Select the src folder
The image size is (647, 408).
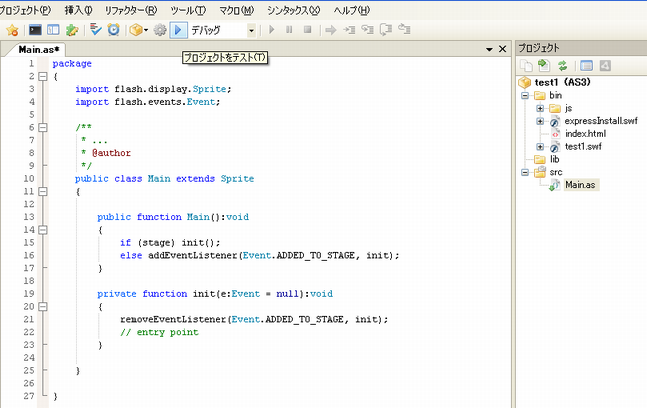(x=556, y=172)
